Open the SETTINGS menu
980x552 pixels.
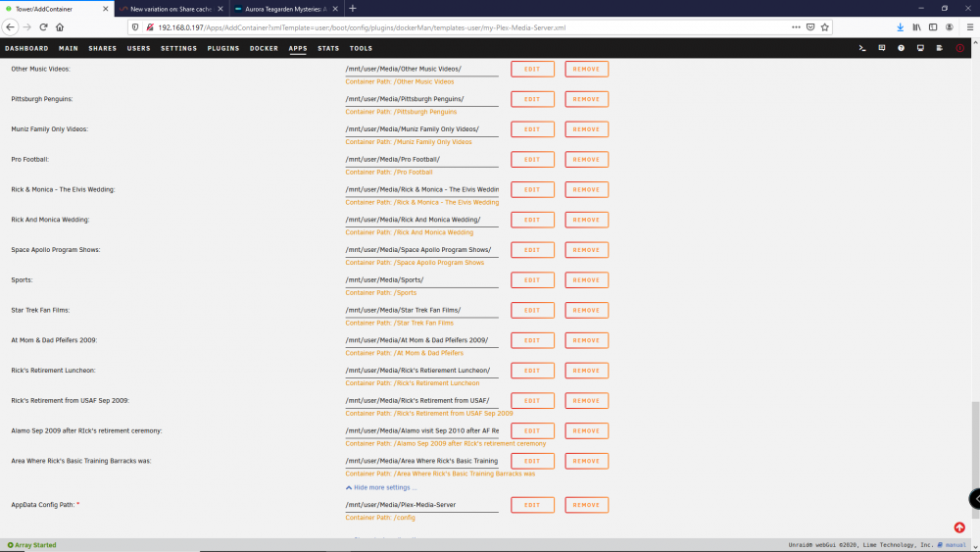(178, 48)
